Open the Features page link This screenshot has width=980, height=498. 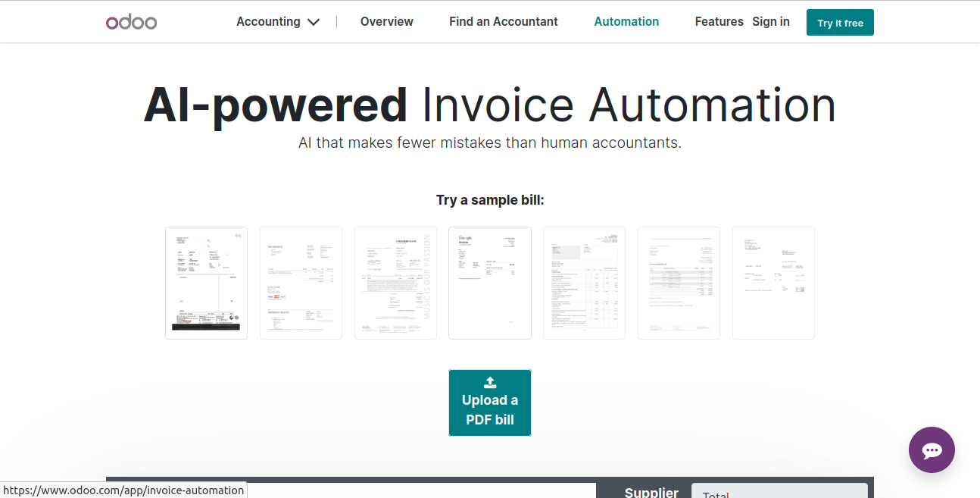719,22
